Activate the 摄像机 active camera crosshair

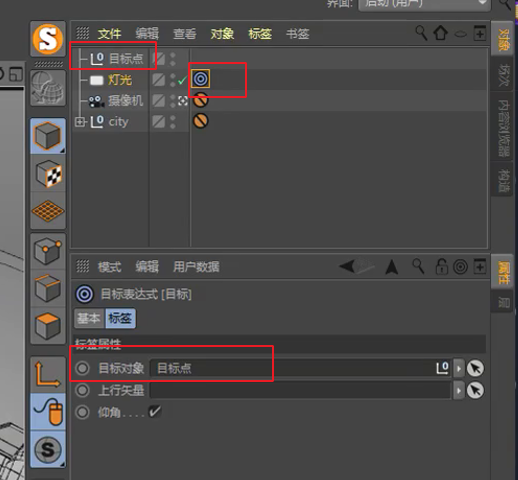coord(183,101)
